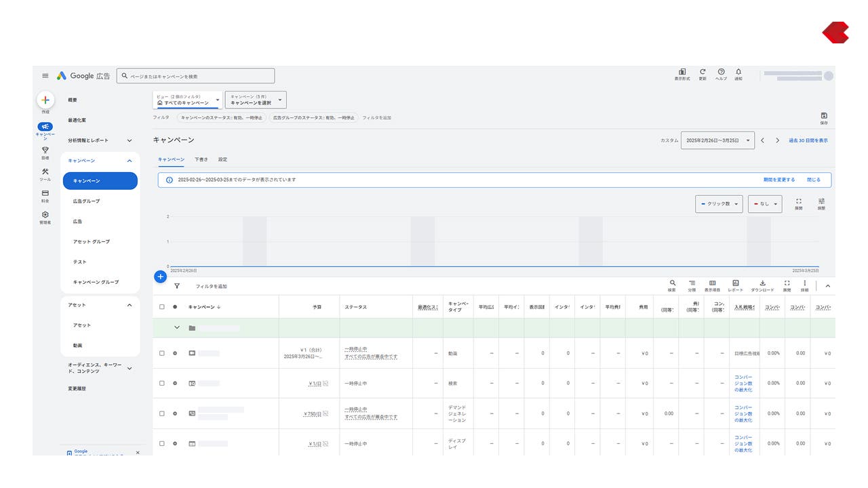Open the クリック数 metric dropdown
The height and width of the screenshot is (488, 868).
[x=719, y=203]
